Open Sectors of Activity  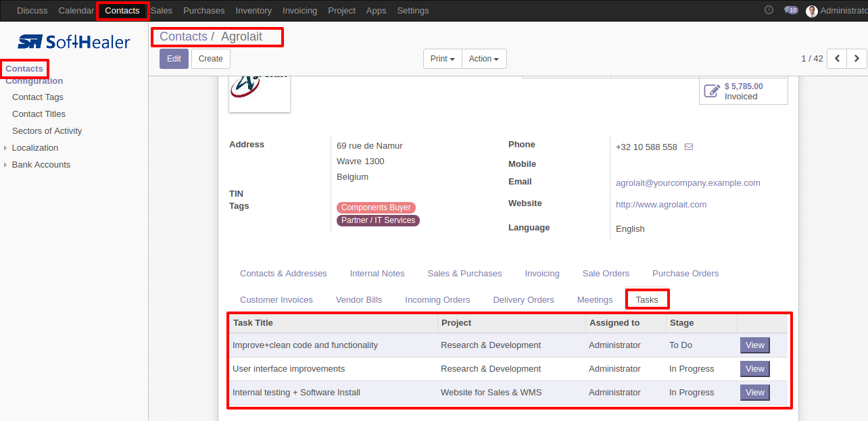pos(47,131)
